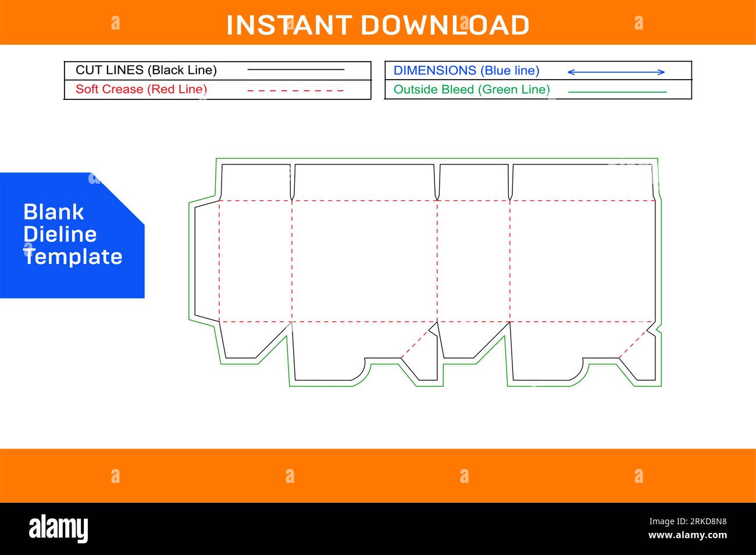The image size is (756, 555).
Task: Select the 'Soft Crease (Red Line)' legend label
Action: [x=141, y=89]
